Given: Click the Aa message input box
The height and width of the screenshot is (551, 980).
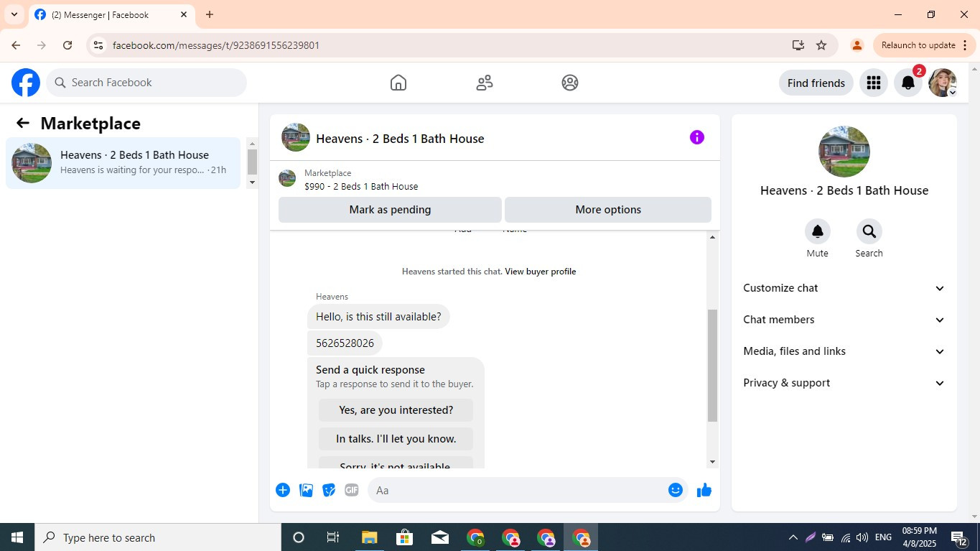Looking at the screenshot, I should 517,490.
